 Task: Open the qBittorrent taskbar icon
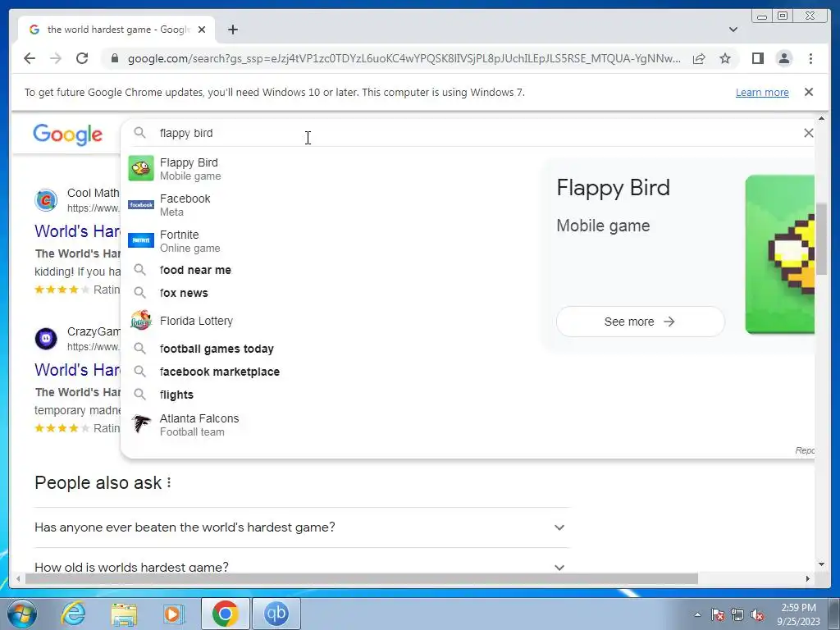tap(276, 614)
